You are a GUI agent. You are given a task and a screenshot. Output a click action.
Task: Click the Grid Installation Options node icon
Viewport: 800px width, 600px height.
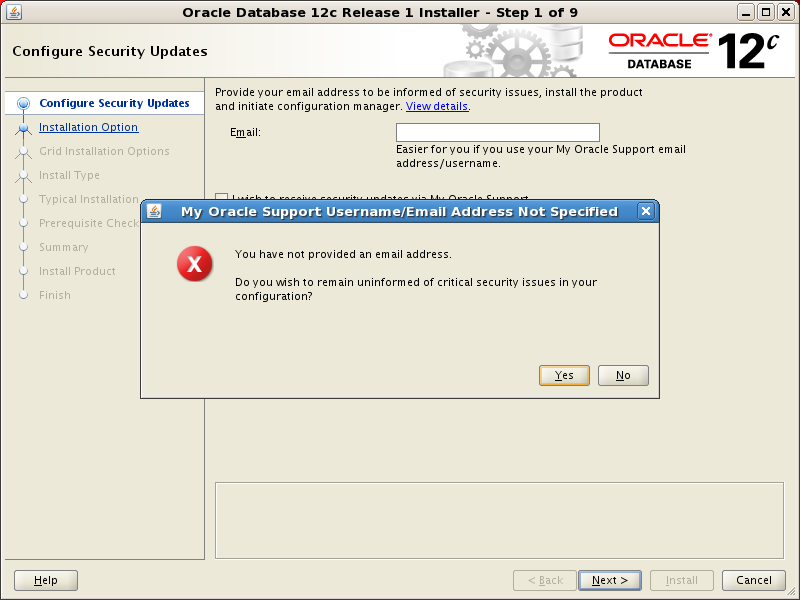point(23,152)
